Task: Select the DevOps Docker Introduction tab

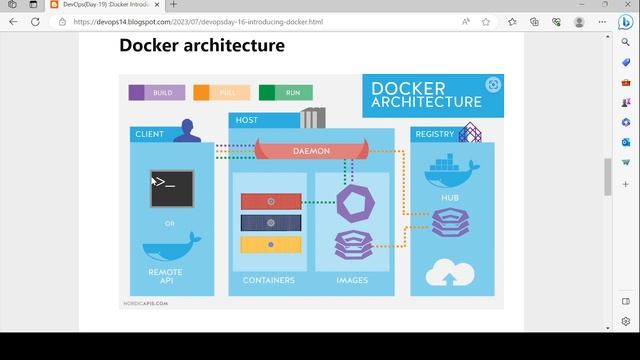Action: (104, 4)
